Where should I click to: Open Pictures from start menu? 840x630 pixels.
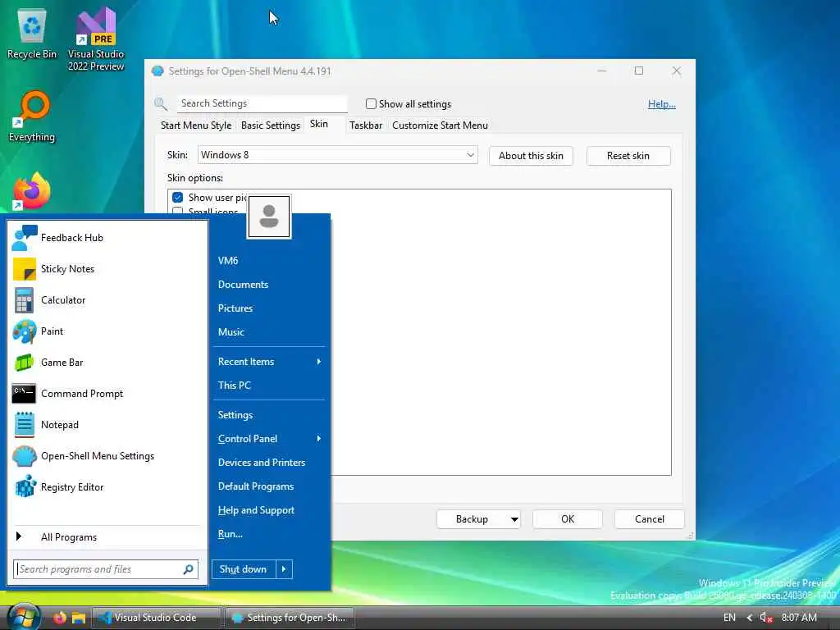[269, 308]
